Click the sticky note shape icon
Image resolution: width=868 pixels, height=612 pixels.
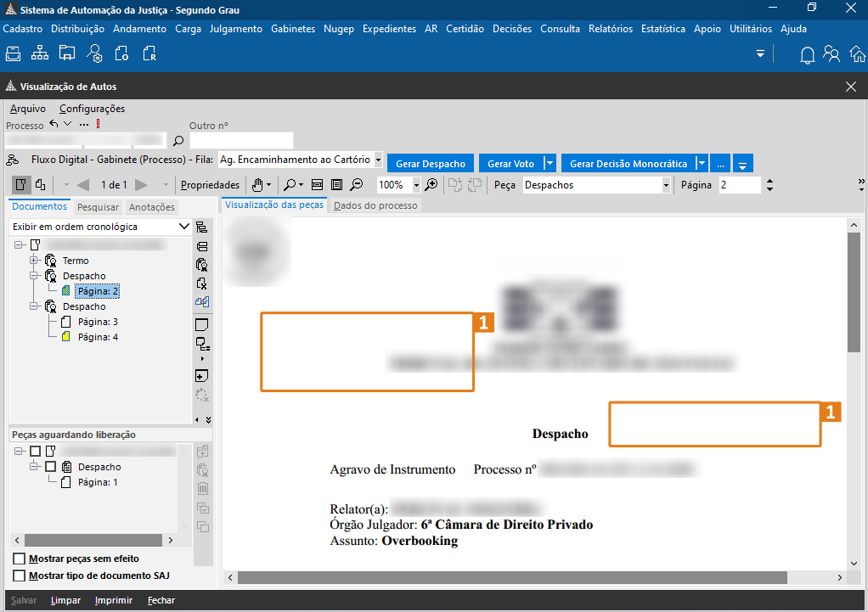point(201,325)
